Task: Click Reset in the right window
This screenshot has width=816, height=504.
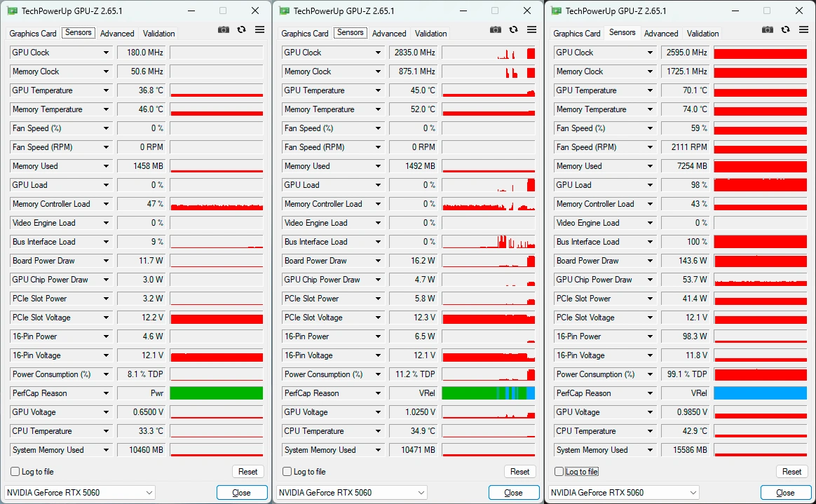Action: (792, 472)
